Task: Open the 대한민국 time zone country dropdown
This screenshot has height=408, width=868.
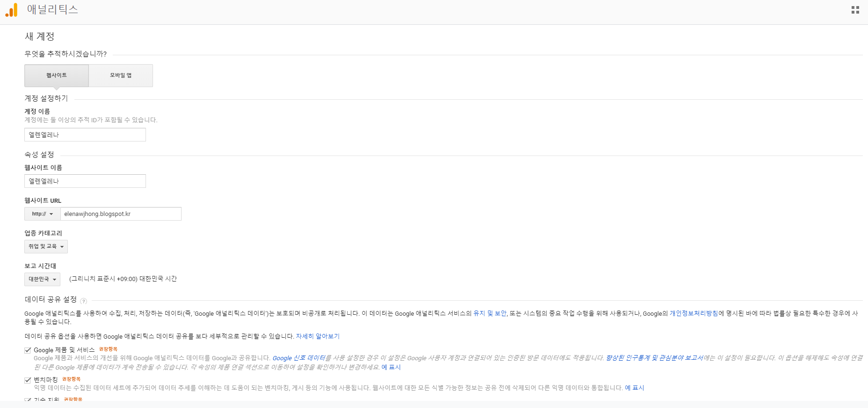Action: click(42, 280)
